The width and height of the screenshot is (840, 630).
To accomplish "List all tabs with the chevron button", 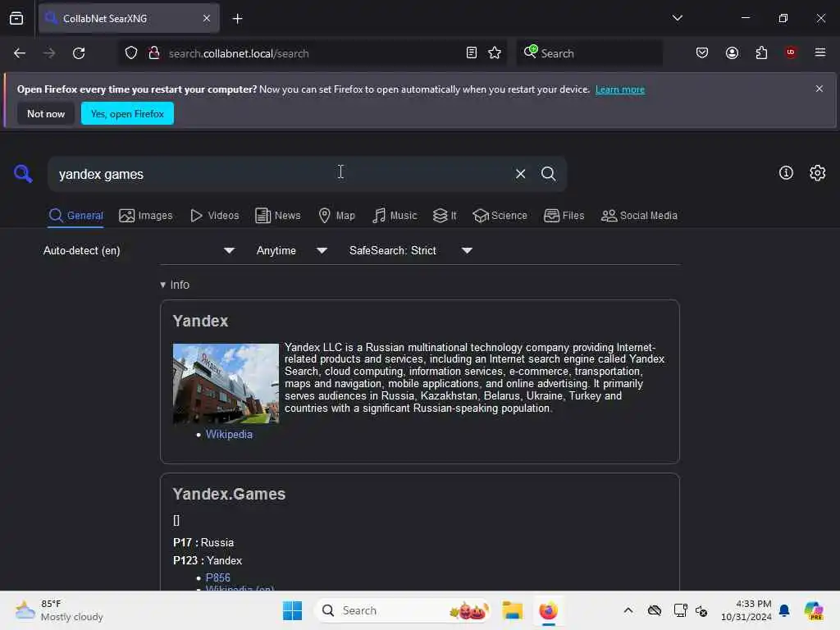I will pyautogui.click(x=677, y=18).
